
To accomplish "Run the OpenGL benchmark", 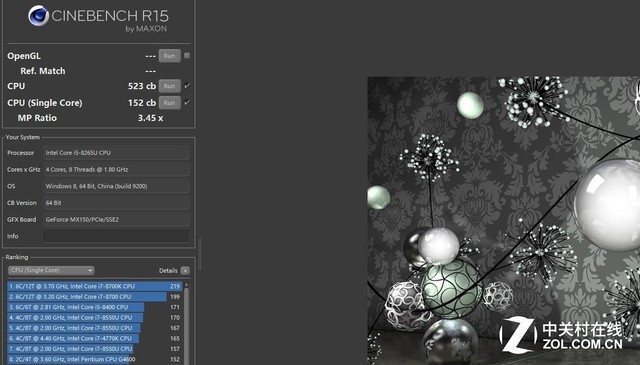I will (x=170, y=56).
